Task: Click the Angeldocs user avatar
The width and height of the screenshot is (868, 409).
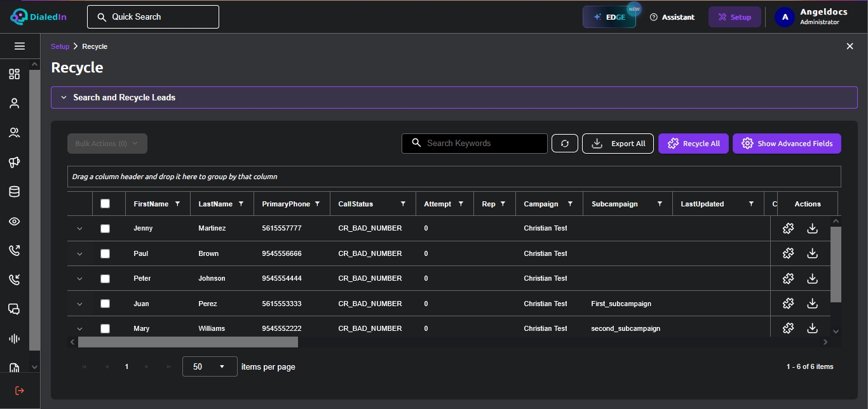Action: [785, 17]
